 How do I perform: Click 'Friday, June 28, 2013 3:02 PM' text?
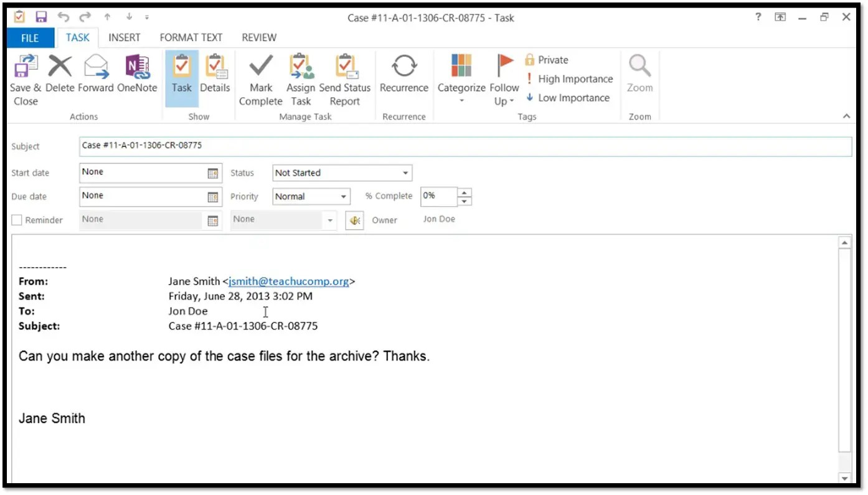[240, 296]
